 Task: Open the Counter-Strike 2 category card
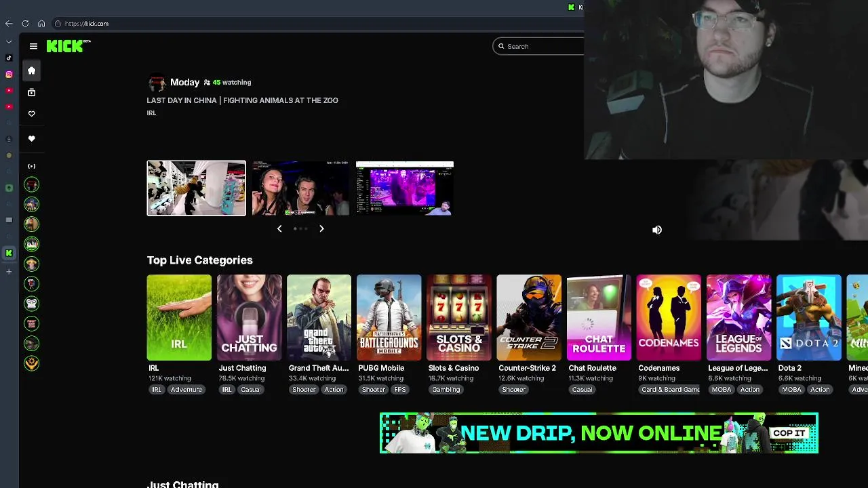(x=528, y=317)
